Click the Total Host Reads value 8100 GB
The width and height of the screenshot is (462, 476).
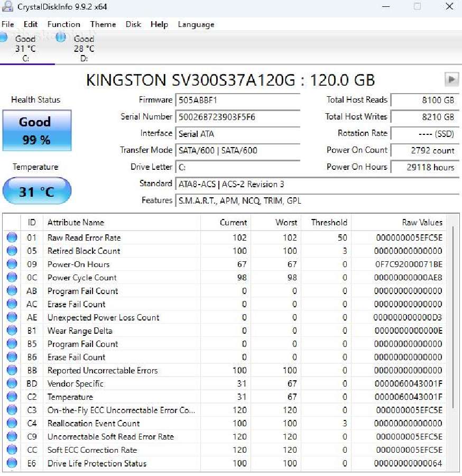coord(425,100)
